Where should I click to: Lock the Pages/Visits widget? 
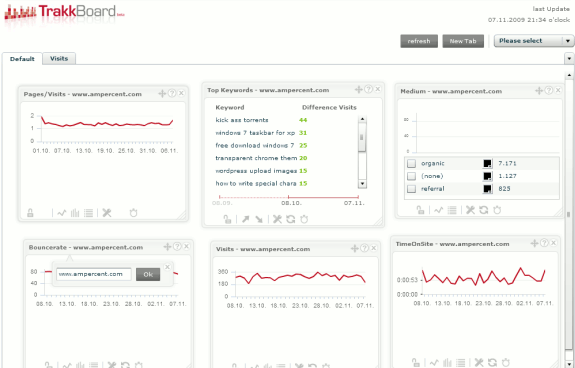point(30,213)
